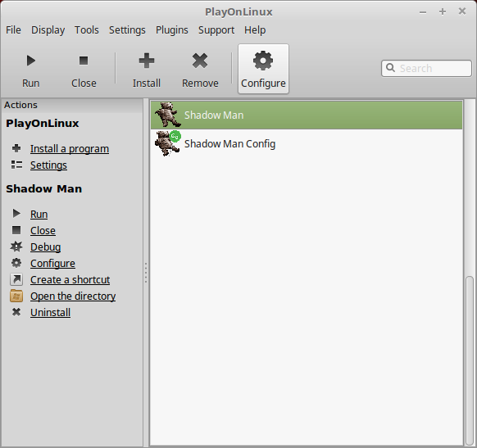Open the Tools menu
477x448 pixels.
[87, 30]
